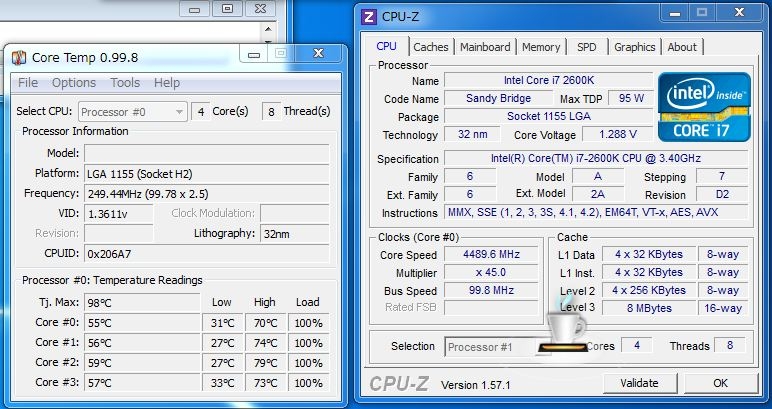Click the Core #1 temperature 56°C
Image resolution: width=772 pixels, height=409 pixels.
pos(142,343)
